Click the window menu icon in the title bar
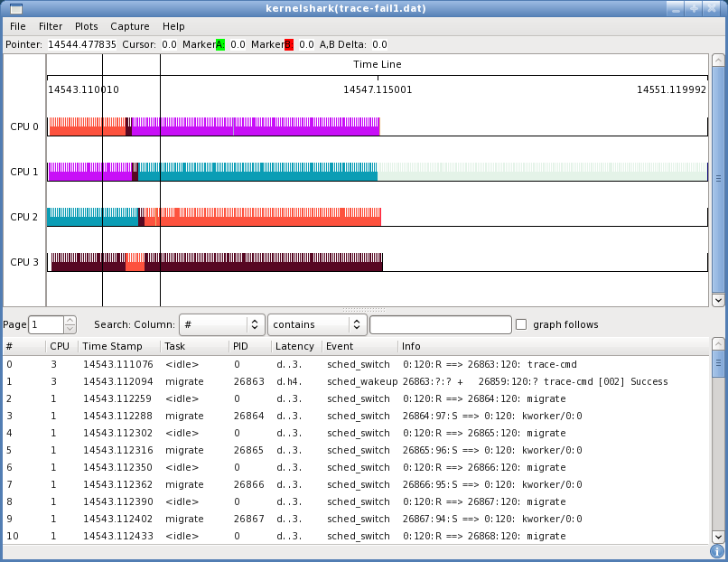Image resolution: width=728 pixels, height=562 pixels. 16,8
